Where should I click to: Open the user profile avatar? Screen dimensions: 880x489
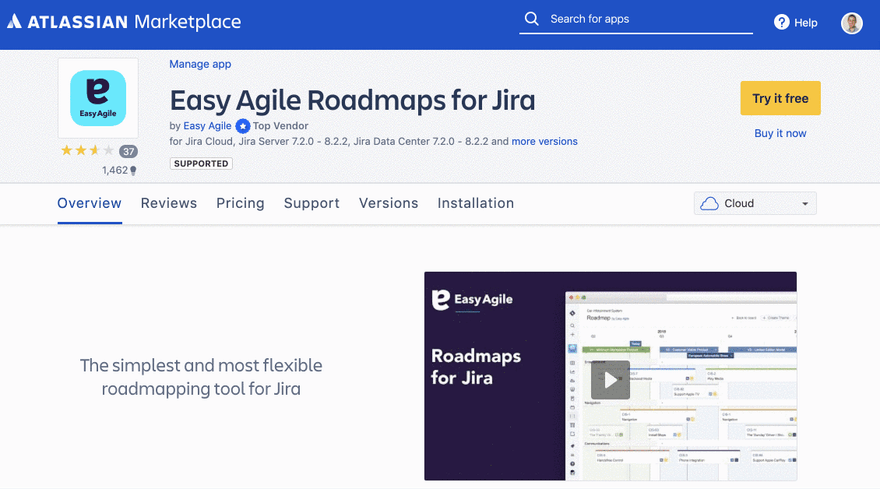point(851,23)
